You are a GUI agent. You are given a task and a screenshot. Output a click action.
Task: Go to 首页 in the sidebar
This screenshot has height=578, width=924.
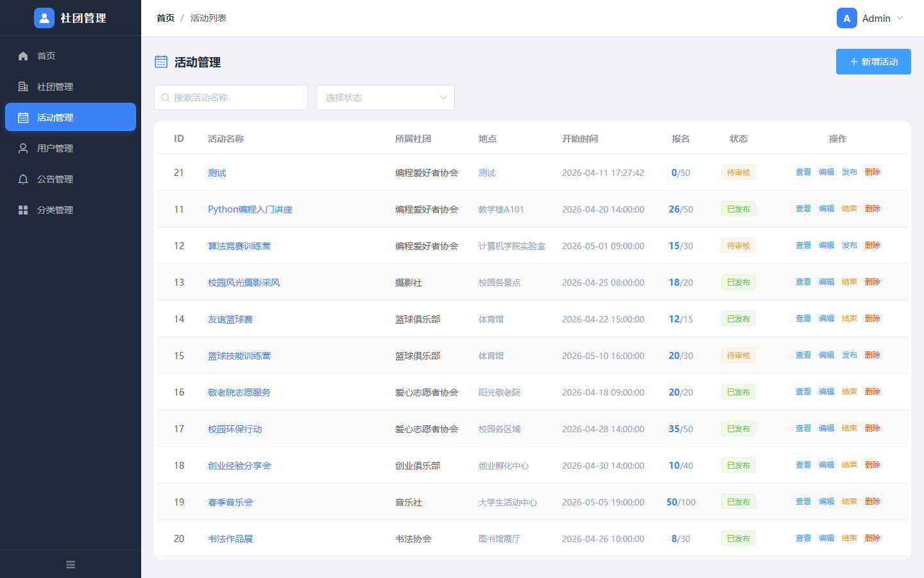tap(71, 56)
